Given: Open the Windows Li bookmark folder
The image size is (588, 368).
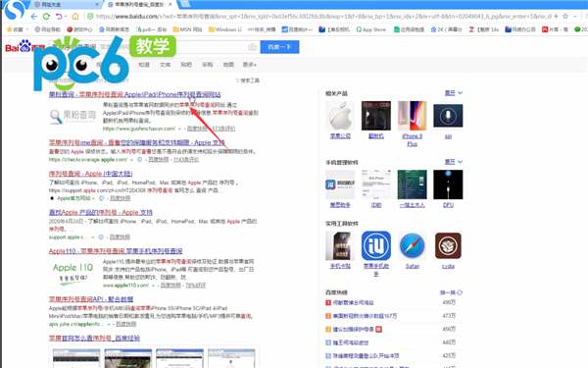Looking at the screenshot, I should [x=225, y=29].
